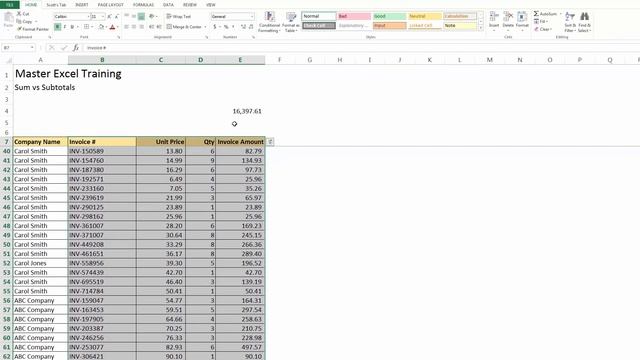Increase the font size

pyautogui.click(x=109, y=16)
